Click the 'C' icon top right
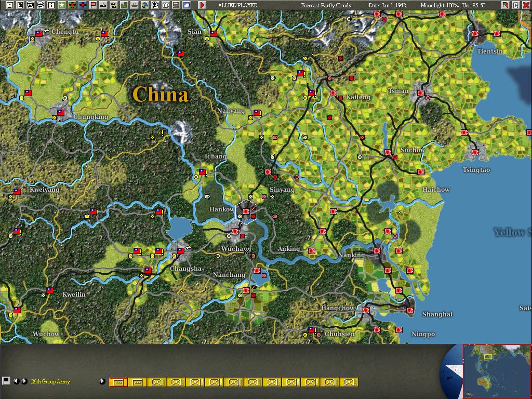532x399 pixels. coord(516,5)
